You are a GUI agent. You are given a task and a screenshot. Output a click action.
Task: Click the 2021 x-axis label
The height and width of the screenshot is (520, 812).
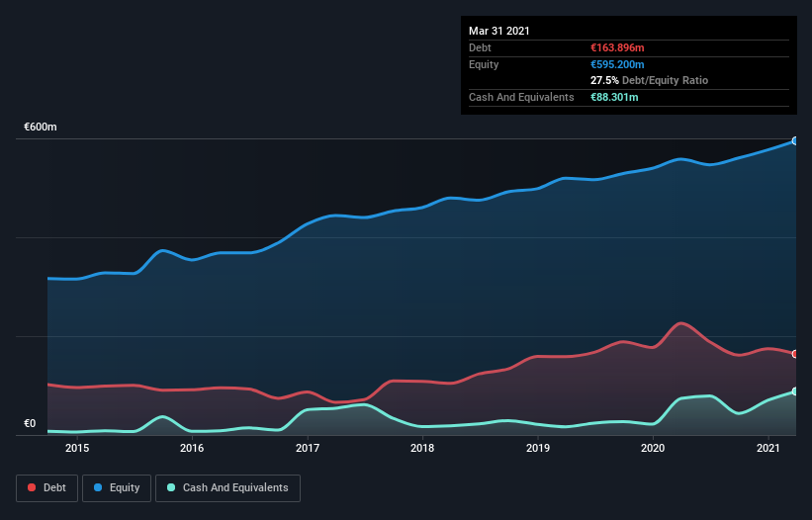767,448
